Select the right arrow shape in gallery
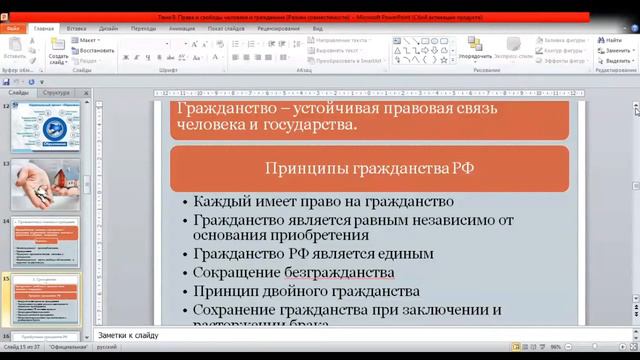The width and height of the screenshot is (640, 360). [x=425, y=51]
